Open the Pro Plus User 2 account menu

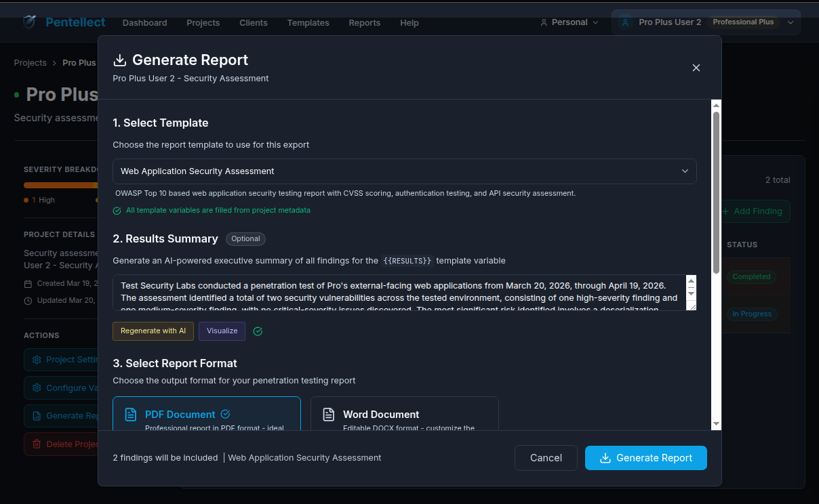(706, 22)
